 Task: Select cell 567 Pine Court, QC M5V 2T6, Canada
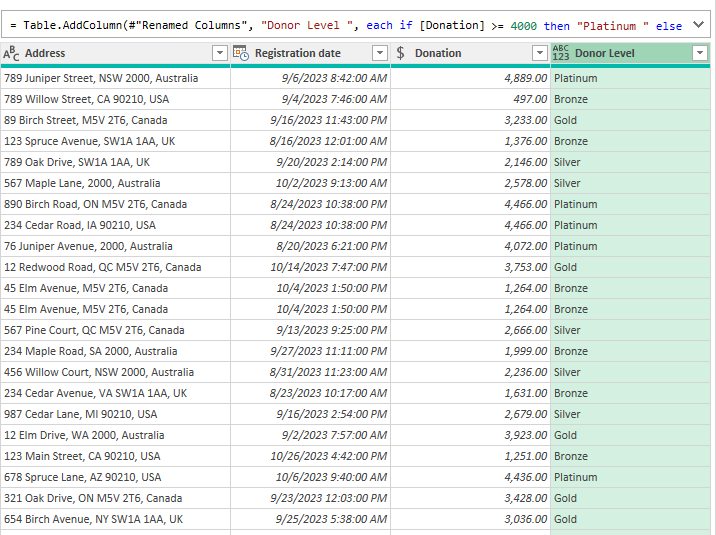[116, 330]
